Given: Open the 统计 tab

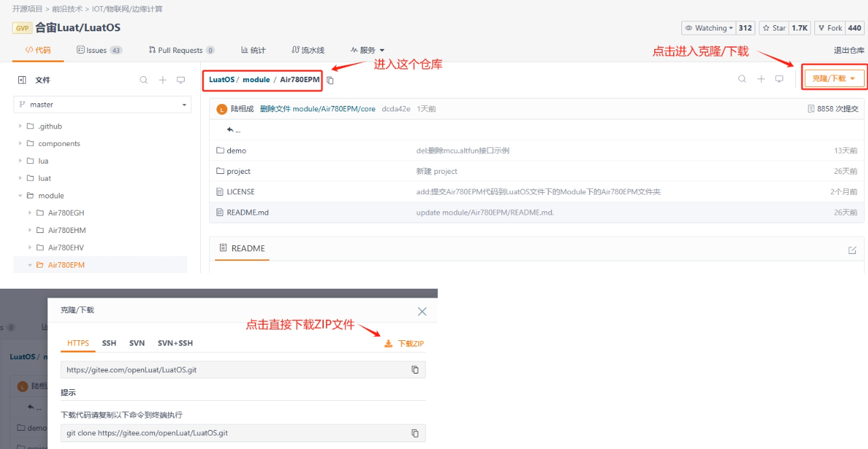Looking at the screenshot, I should [253, 50].
